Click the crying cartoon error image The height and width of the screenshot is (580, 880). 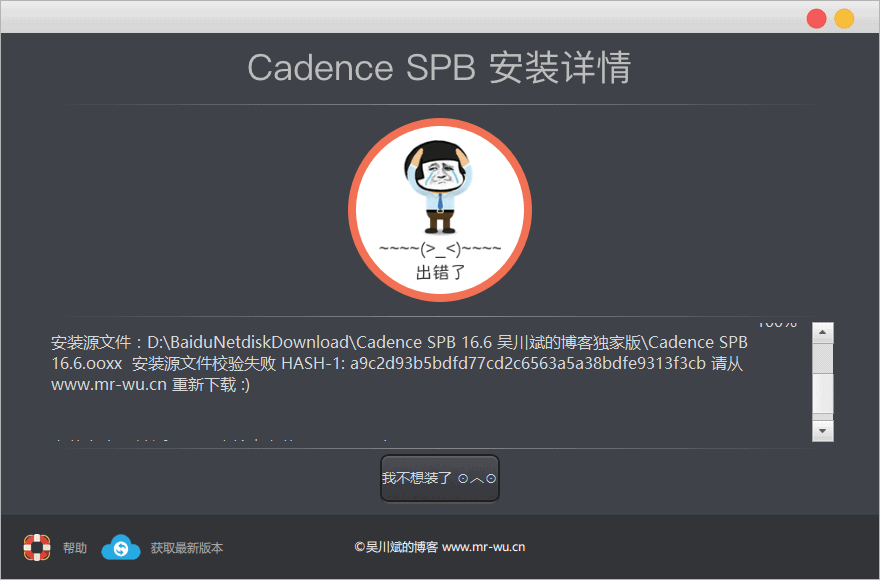click(x=439, y=187)
